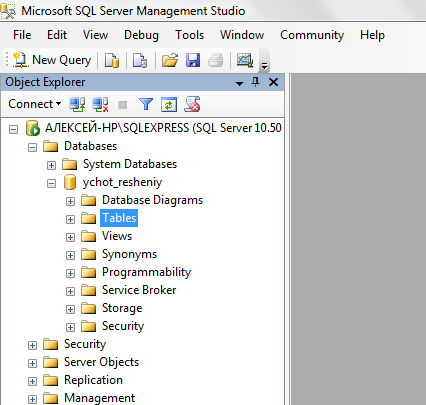Viewport: 426px width, 405px height.
Task: Click the Service Broker folder icon
Action: click(x=88, y=290)
